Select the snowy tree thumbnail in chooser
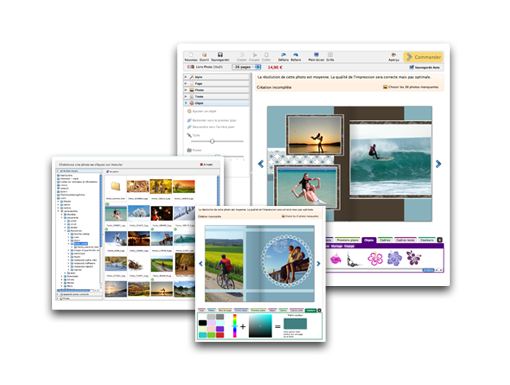The image size is (510, 385). [139, 213]
